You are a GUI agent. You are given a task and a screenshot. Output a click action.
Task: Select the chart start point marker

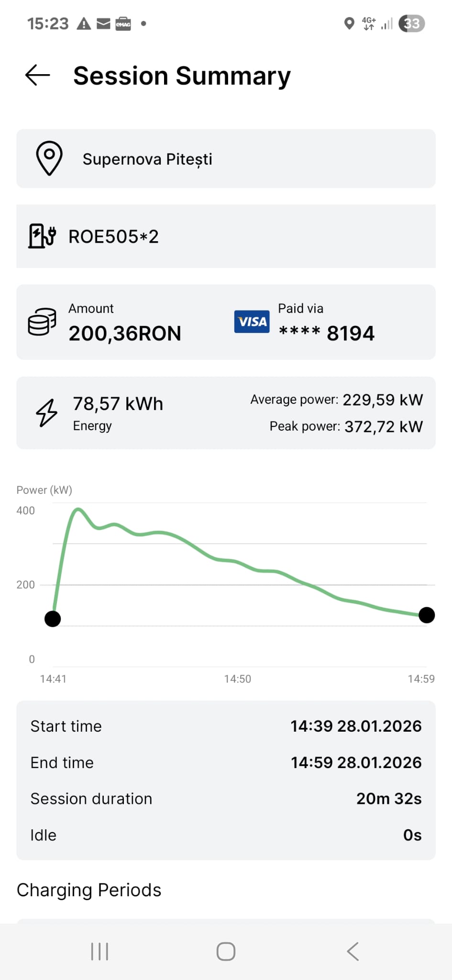click(x=53, y=619)
